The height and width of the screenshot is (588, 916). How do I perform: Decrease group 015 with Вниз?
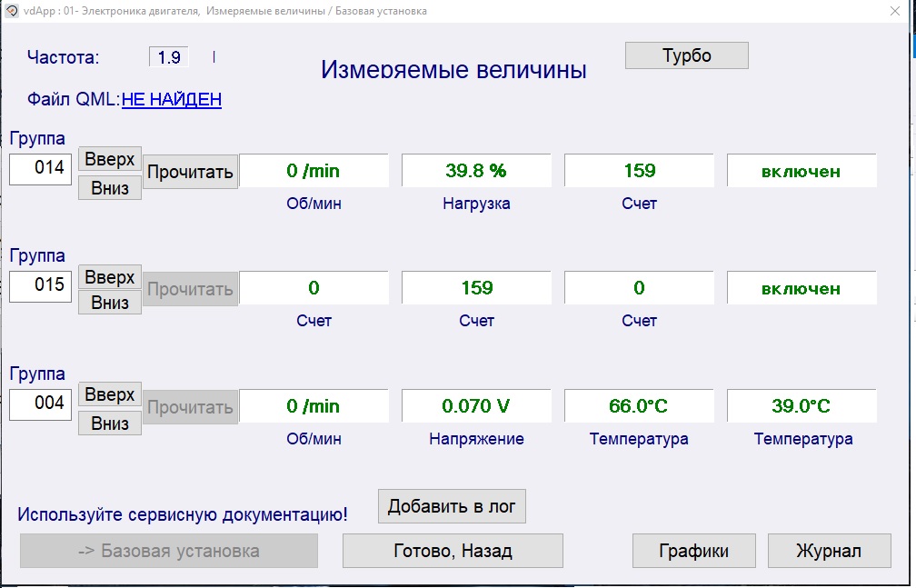coord(110,304)
